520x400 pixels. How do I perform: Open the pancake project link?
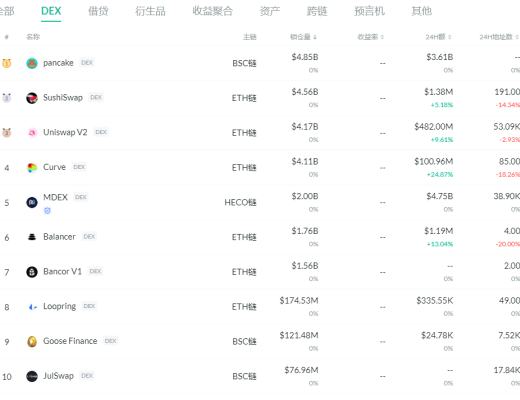(x=58, y=63)
